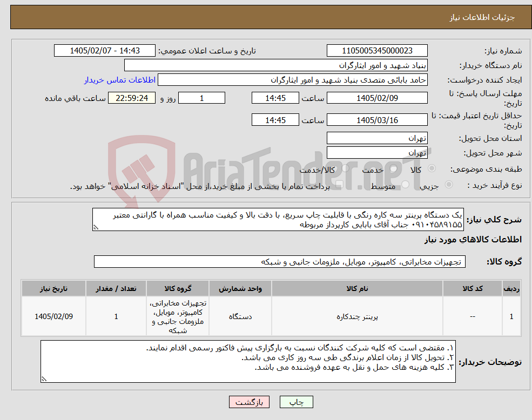The width and height of the screenshot is (532, 420).
Task: Click the تعداد / مقدار column header
Action: point(116,288)
